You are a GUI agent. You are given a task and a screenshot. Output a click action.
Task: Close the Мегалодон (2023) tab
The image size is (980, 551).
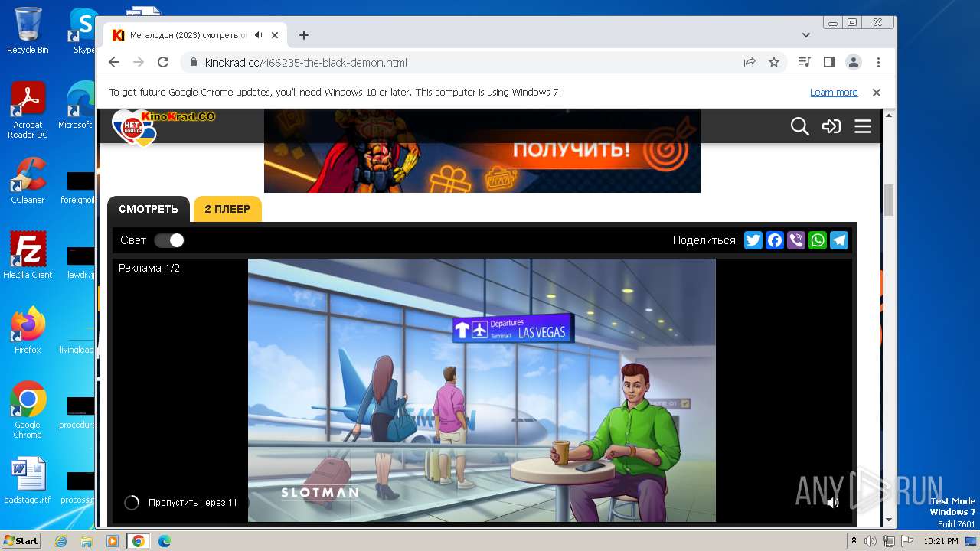[275, 35]
